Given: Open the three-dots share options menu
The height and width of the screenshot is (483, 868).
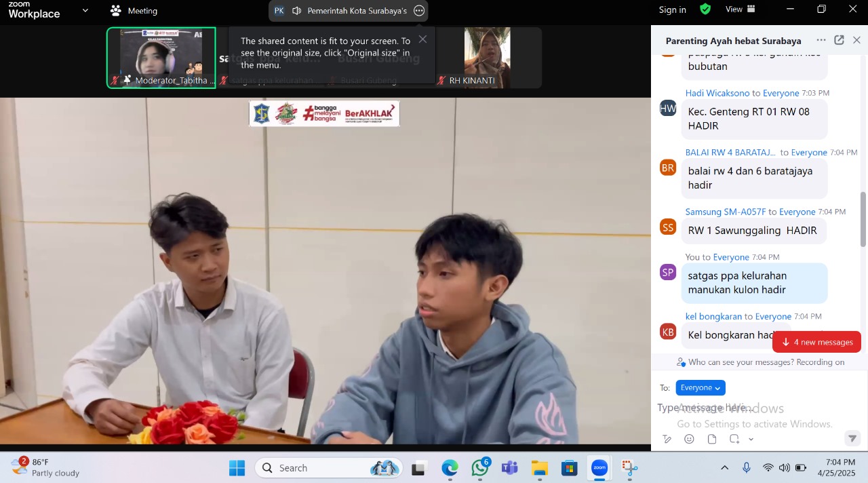Looking at the screenshot, I should (419, 11).
